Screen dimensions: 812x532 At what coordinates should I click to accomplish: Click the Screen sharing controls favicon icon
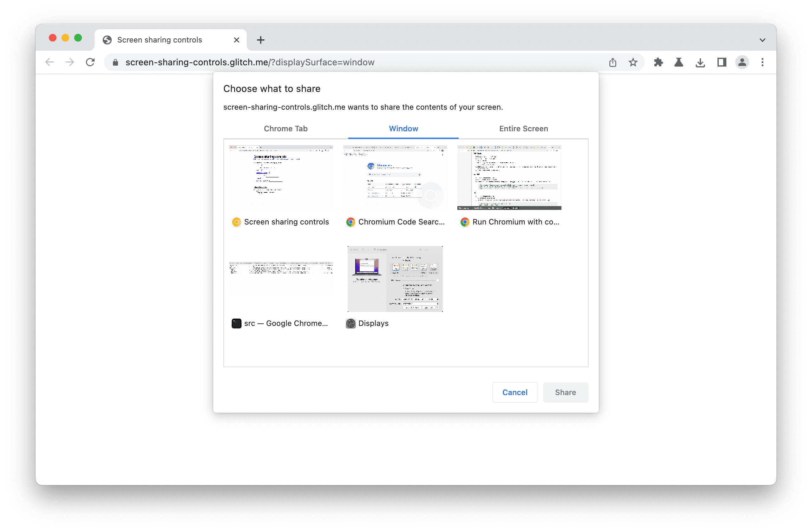235,222
